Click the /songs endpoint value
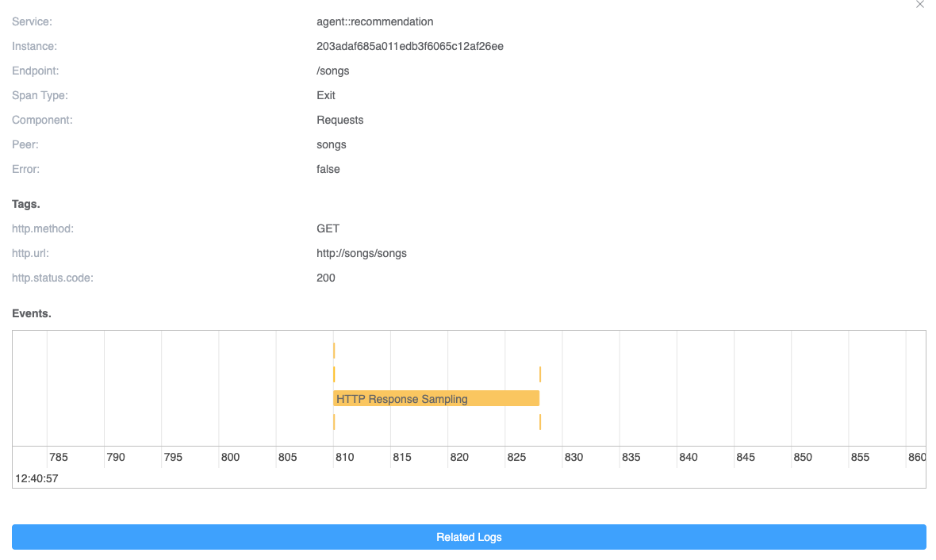Viewport: 936px width, 560px height. point(332,71)
